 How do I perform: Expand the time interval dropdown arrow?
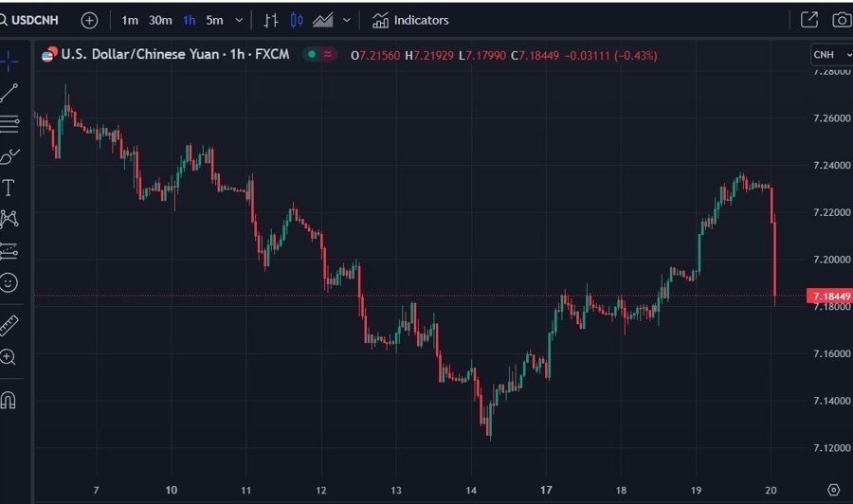pyautogui.click(x=238, y=20)
